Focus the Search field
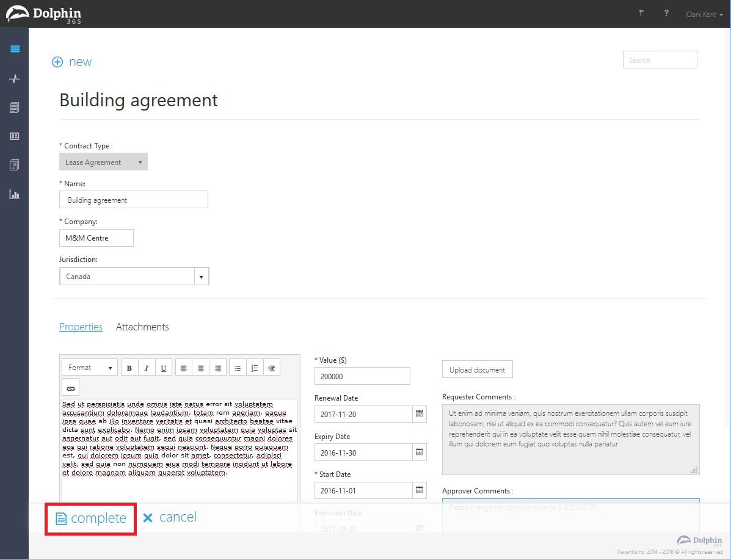 pyautogui.click(x=660, y=60)
